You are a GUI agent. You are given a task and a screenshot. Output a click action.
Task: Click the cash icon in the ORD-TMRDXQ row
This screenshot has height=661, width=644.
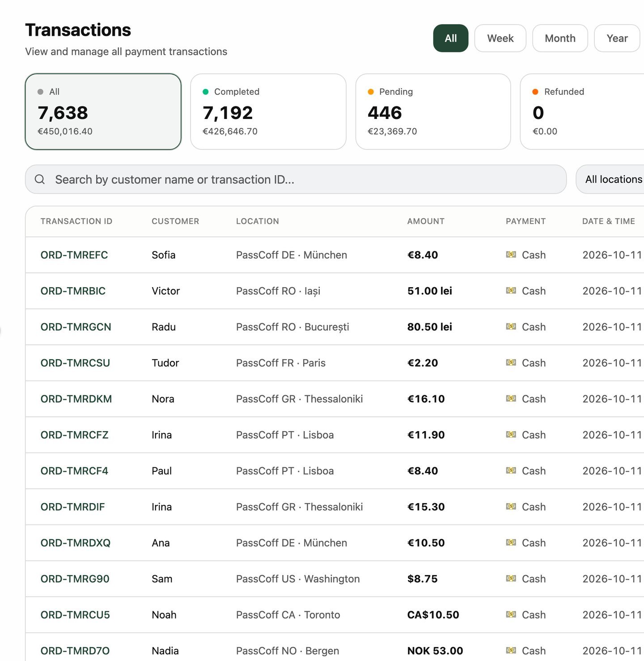[511, 542]
